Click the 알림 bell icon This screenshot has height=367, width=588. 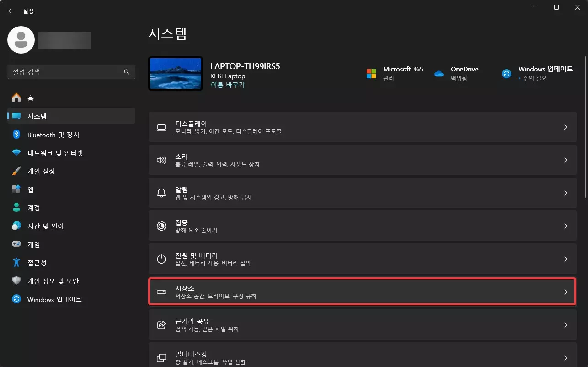(161, 193)
